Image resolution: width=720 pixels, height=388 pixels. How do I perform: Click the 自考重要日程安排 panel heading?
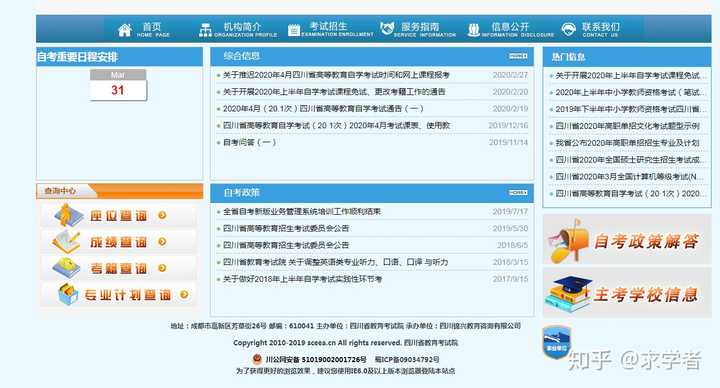pos(78,57)
